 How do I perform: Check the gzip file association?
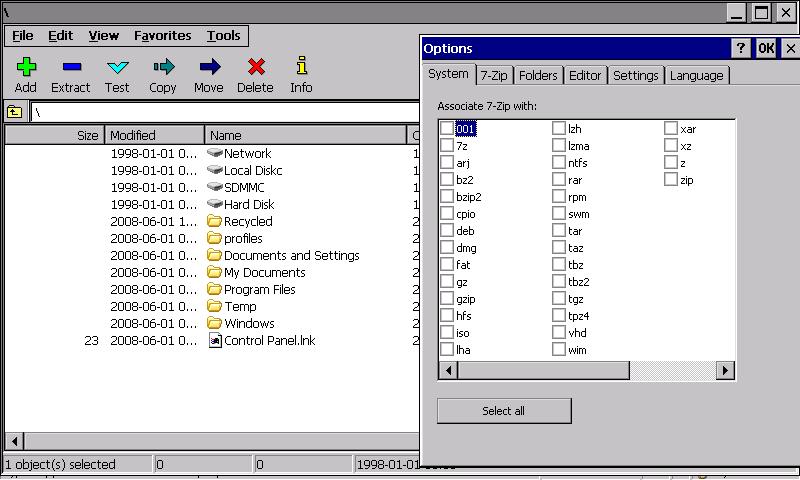[x=447, y=298]
